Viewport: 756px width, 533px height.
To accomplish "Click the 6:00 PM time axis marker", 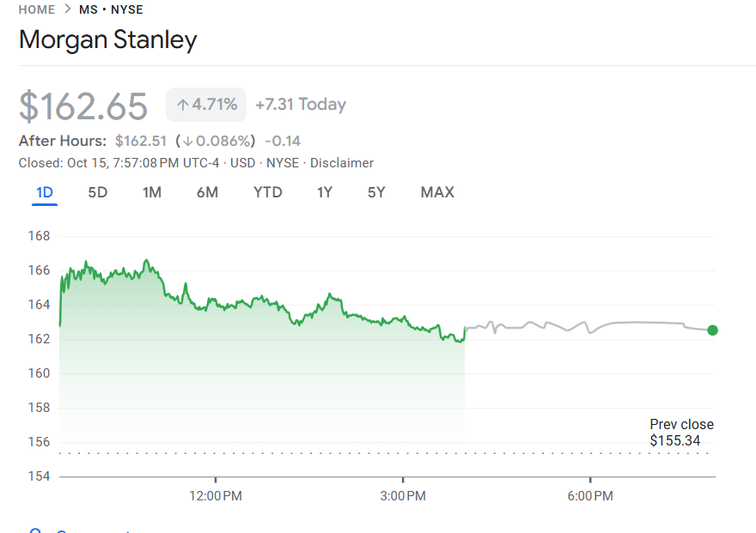I will (590, 496).
